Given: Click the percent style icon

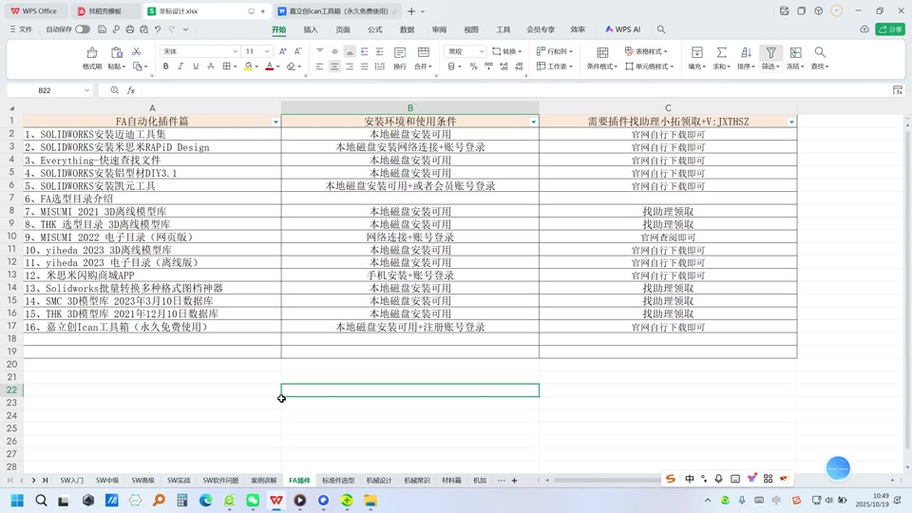Looking at the screenshot, I should point(473,67).
